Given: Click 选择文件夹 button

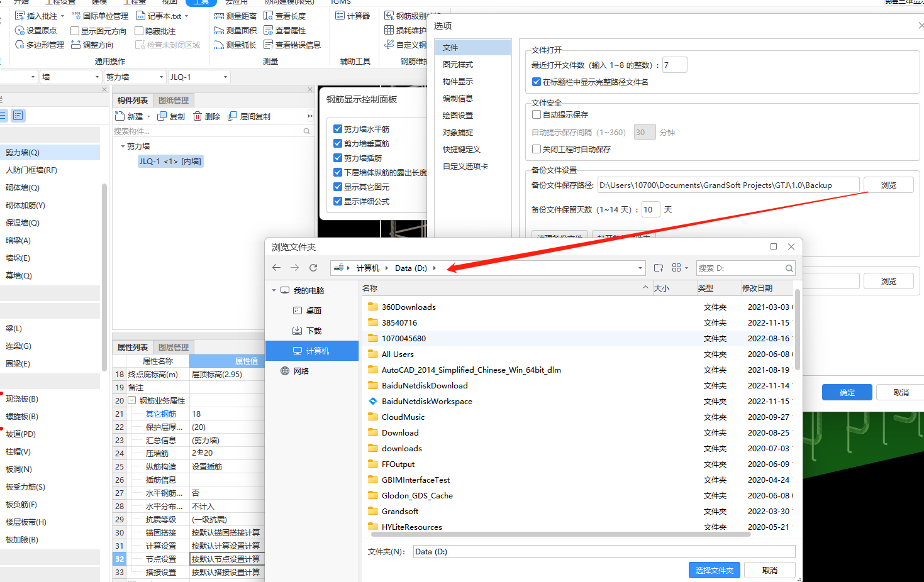Looking at the screenshot, I should (x=714, y=570).
